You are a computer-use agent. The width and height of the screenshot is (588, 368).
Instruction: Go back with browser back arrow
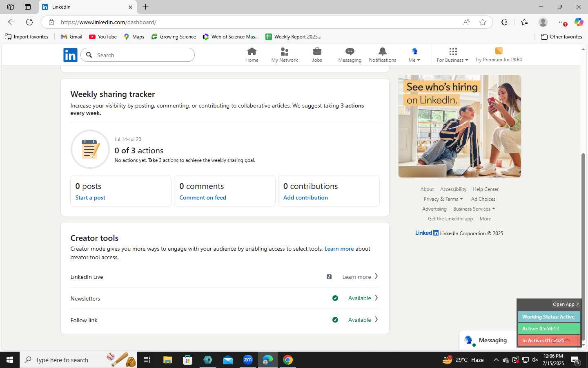[x=11, y=22]
